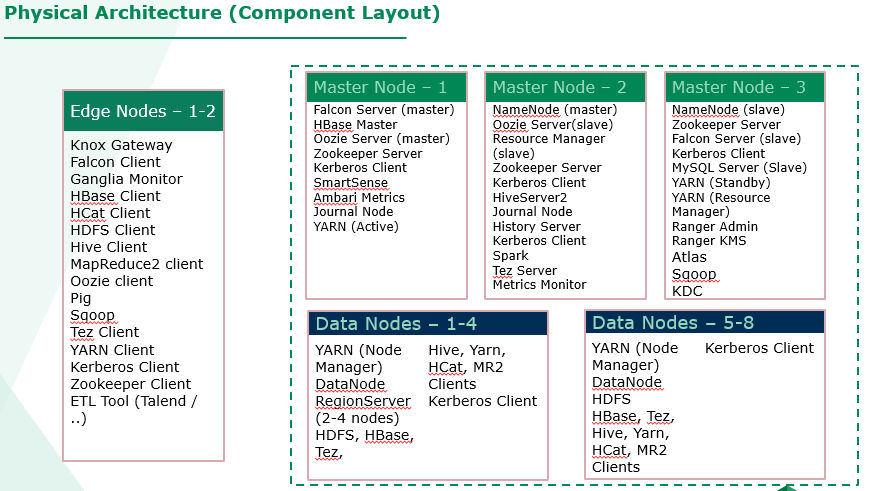Click the 'Falcon Server (slave)' entry
This screenshot has height=491, width=874.
point(736,139)
